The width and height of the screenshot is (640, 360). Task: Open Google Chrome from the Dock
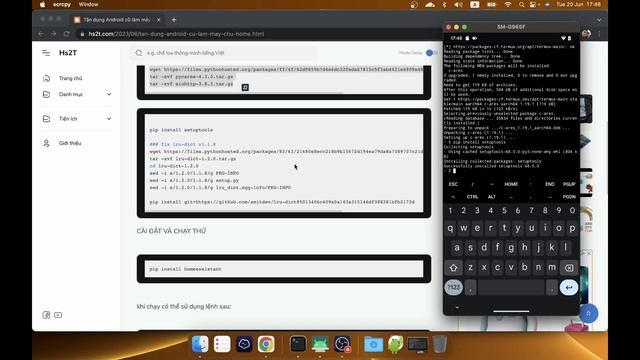[266, 344]
